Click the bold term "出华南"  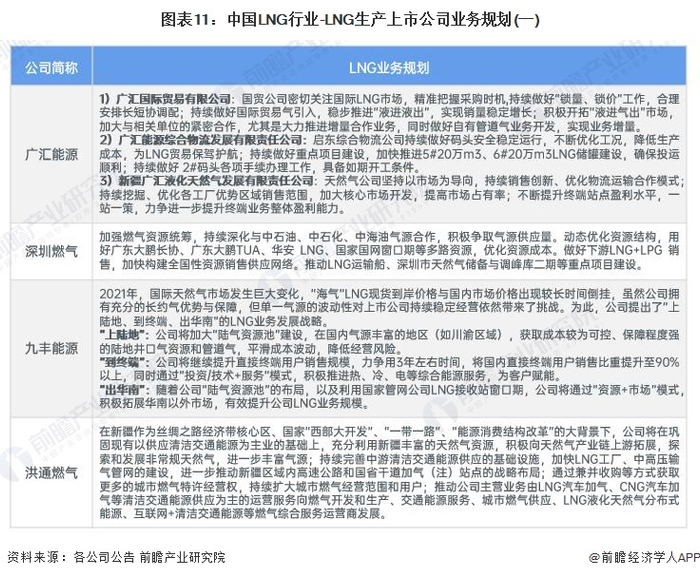click(121, 390)
